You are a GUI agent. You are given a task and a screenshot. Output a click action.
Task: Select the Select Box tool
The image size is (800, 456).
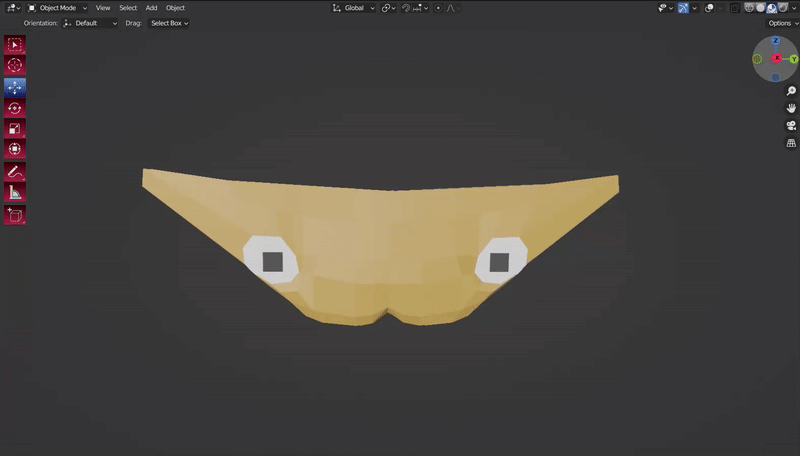pyautogui.click(x=15, y=45)
